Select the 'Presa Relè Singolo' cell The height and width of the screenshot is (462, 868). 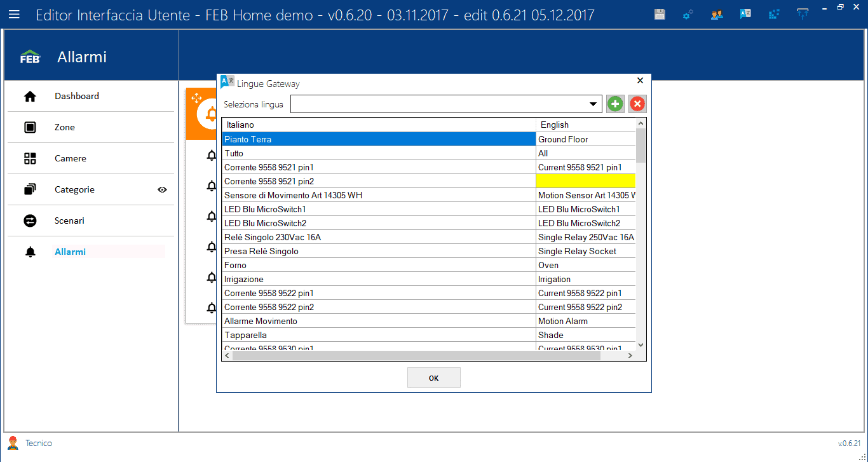point(379,251)
